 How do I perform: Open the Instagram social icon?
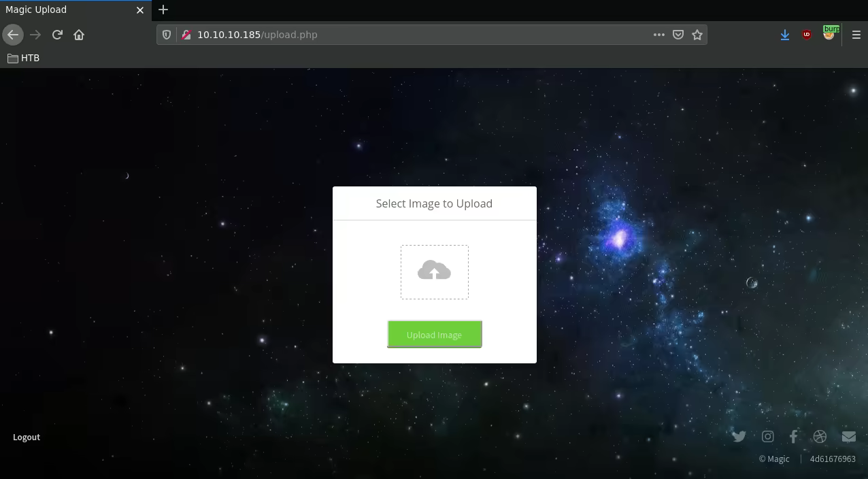(767, 436)
